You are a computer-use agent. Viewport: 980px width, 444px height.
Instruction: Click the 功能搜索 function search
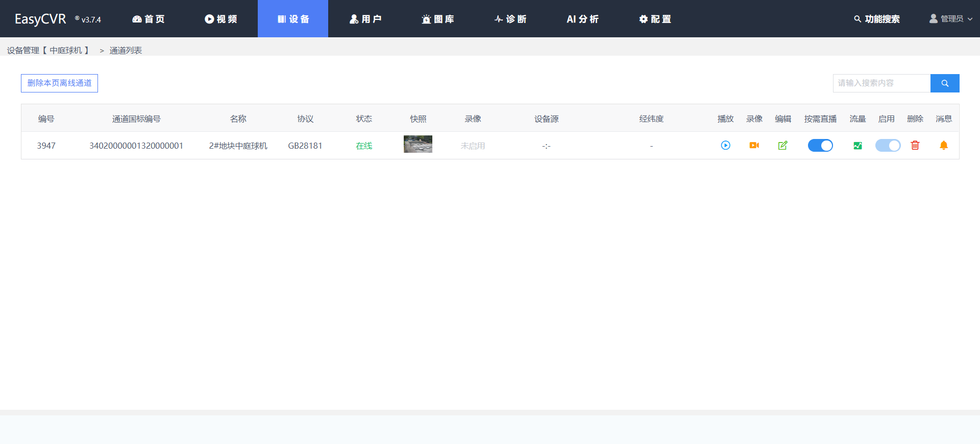click(x=877, y=19)
